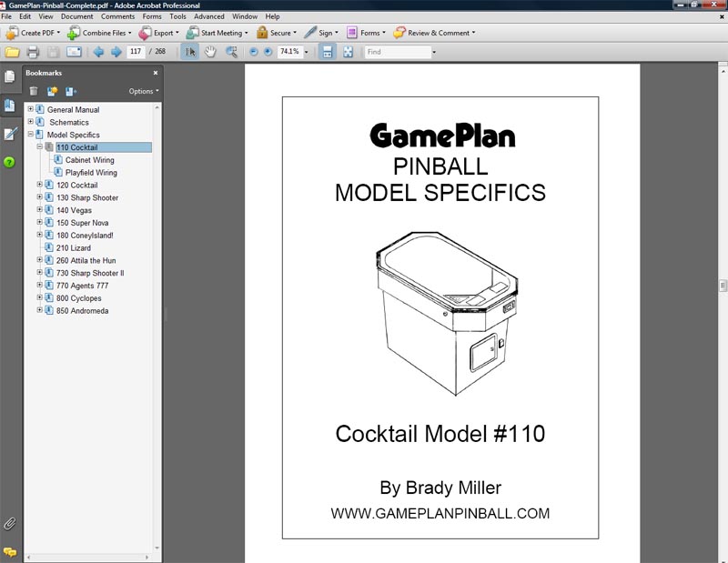
Task: Expand the 130 Sharp Shooter bookmark
Action: click(x=40, y=196)
